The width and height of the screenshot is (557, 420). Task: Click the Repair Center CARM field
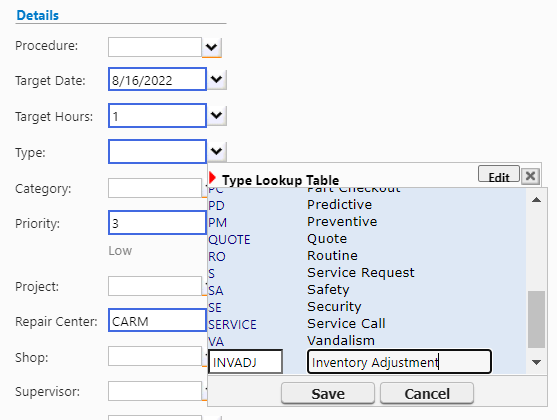[157, 321]
